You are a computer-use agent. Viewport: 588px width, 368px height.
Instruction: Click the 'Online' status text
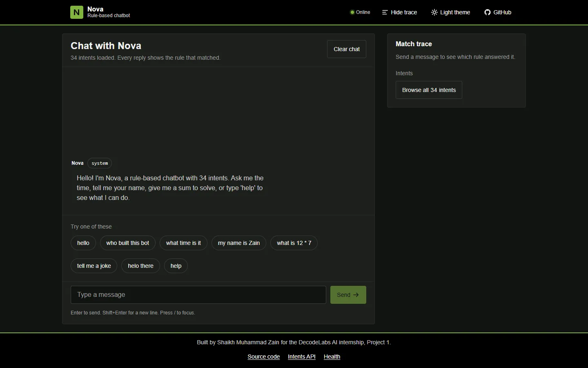click(x=363, y=12)
